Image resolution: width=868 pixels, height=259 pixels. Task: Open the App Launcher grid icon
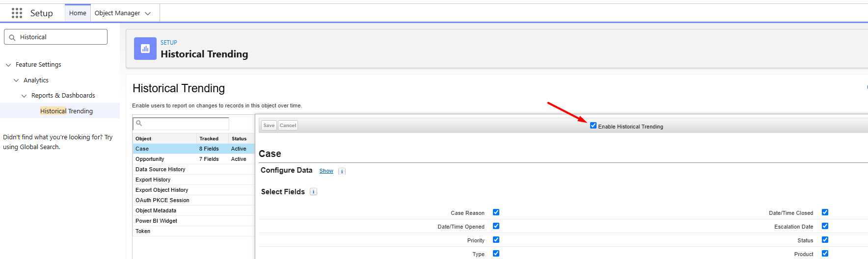17,13
